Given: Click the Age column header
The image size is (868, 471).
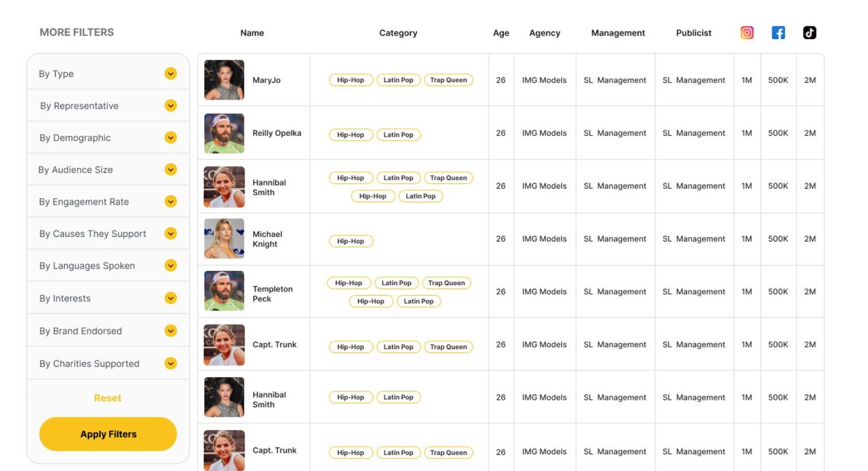Looking at the screenshot, I should 501,33.
